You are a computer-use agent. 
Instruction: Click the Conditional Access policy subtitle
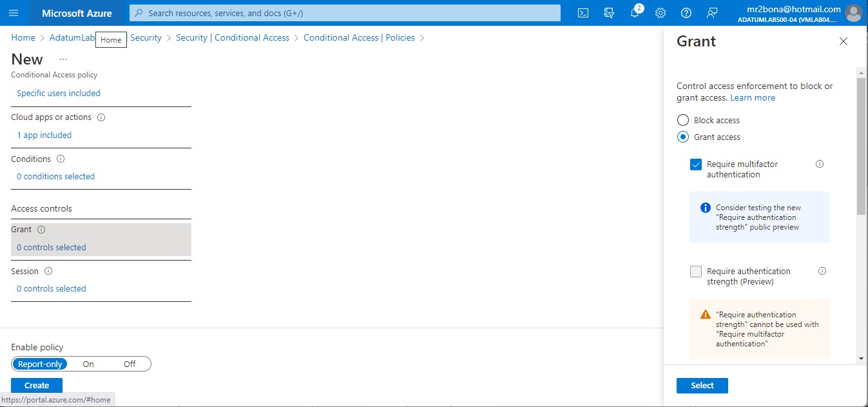point(54,75)
